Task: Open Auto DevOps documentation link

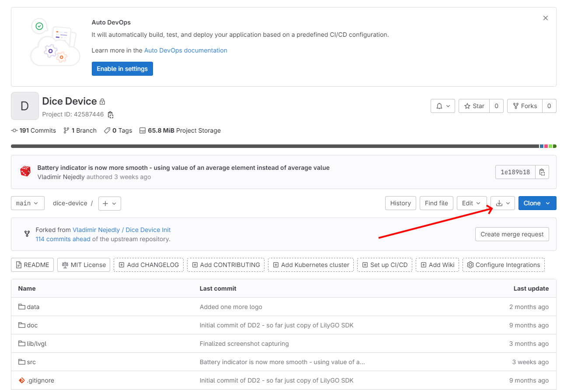Action: point(186,50)
